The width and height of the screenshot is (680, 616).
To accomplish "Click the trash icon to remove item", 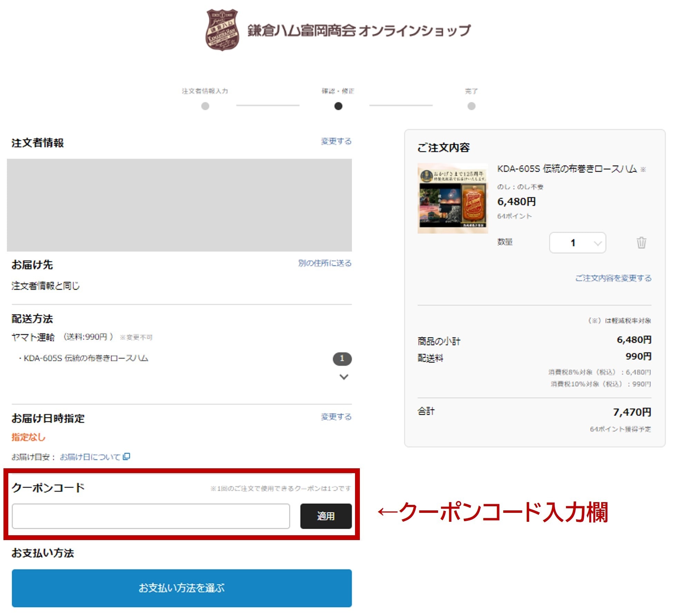I will (x=641, y=243).
